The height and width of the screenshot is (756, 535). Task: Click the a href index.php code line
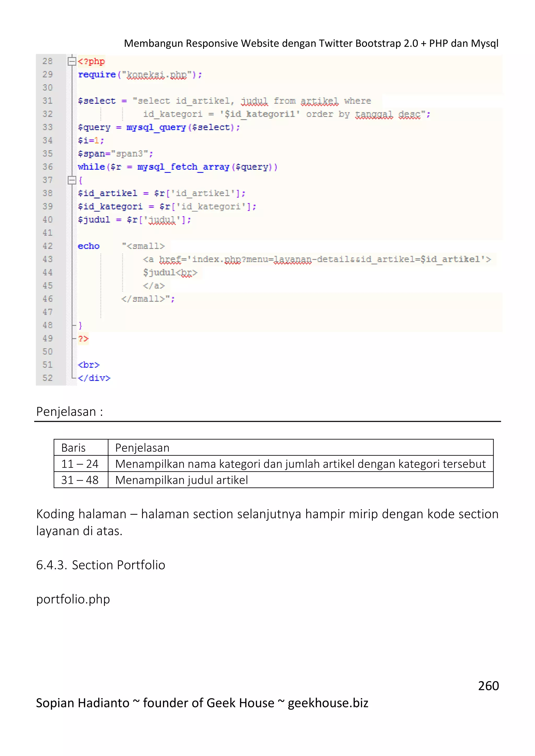pos(317,260)
